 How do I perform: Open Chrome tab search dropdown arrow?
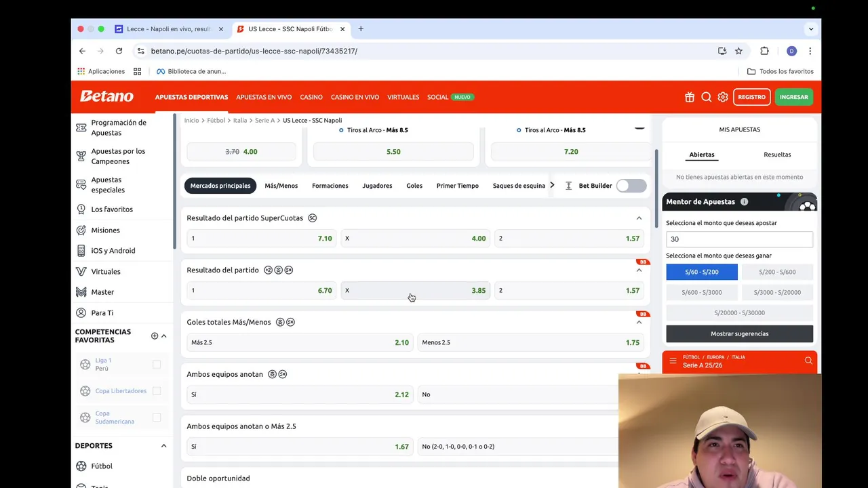tap(811, 29)
